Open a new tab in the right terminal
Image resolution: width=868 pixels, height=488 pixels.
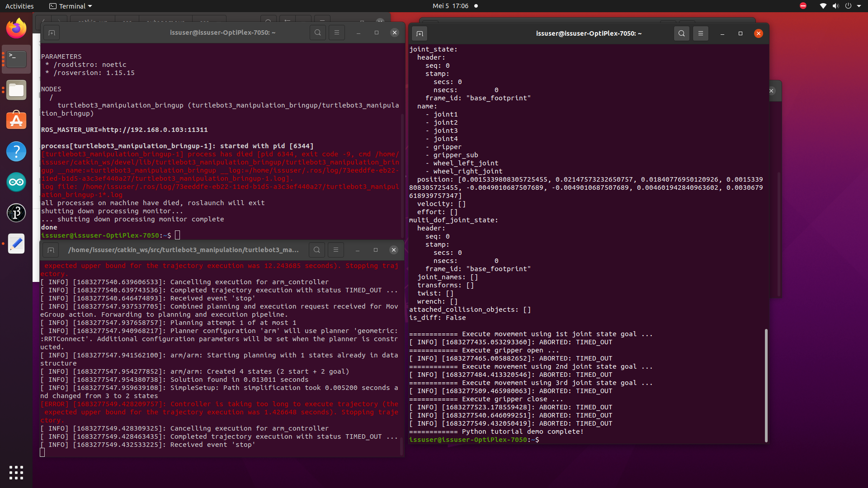pyautogui.click(x=420, y=33)
